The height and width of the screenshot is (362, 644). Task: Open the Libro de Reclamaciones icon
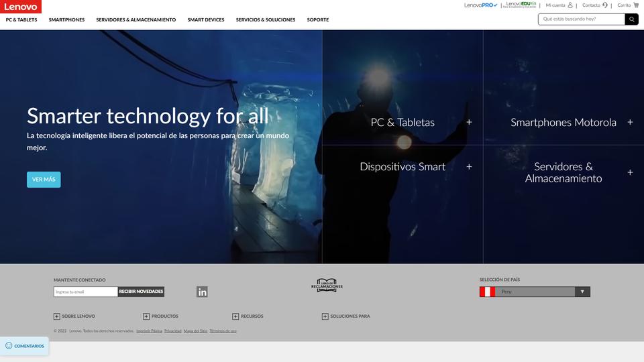(327, 286)
